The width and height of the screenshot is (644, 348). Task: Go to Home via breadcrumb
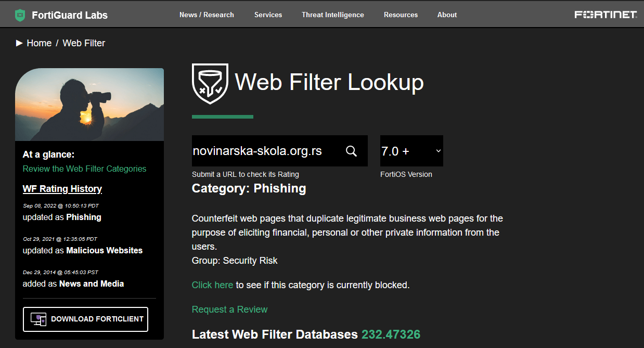pos(39,43)
